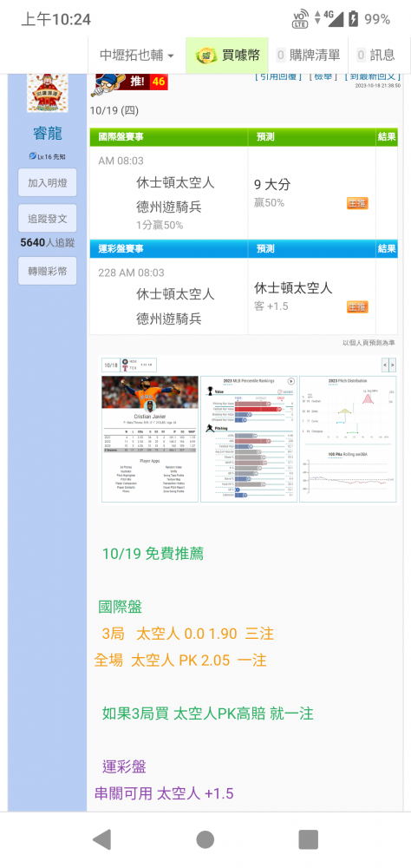Open the 睿龍 username link
The height and width of the screenshot is (868, 411).
tap(48, 134)
